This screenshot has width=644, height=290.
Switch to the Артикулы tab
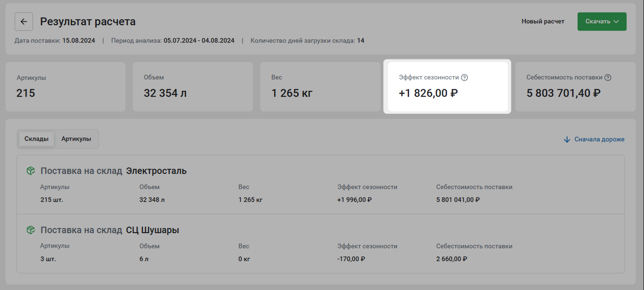[x=76, y=139]
